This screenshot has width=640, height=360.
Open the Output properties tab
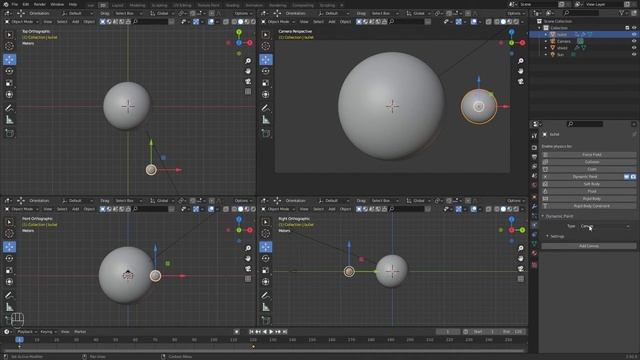pyautogui.click(x=534, y=157)
